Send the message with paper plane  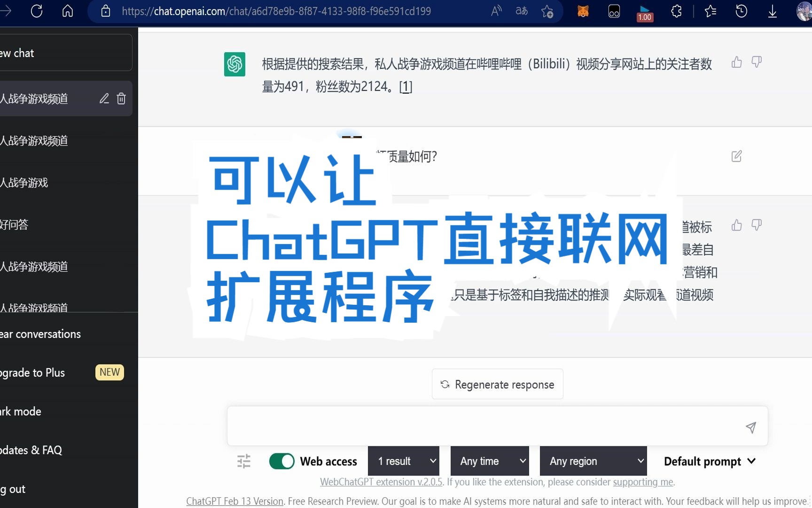point(751,427)
